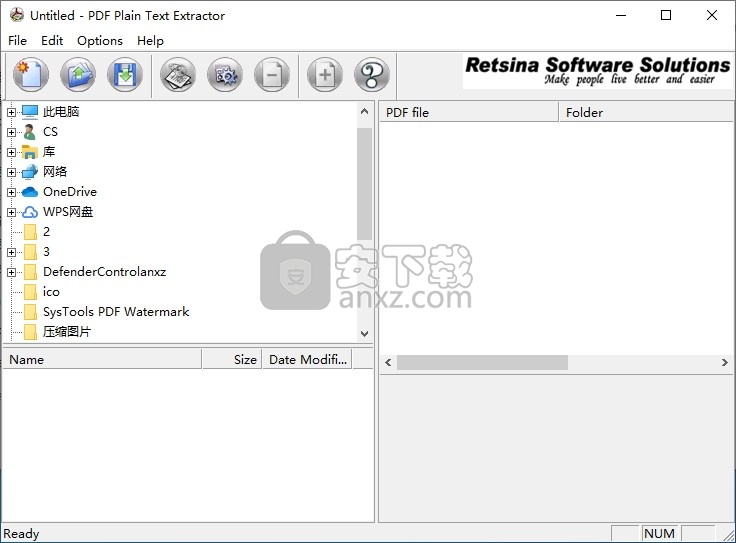
Task: Click the tree scrollbar down arrow
Action: (364, 334)
